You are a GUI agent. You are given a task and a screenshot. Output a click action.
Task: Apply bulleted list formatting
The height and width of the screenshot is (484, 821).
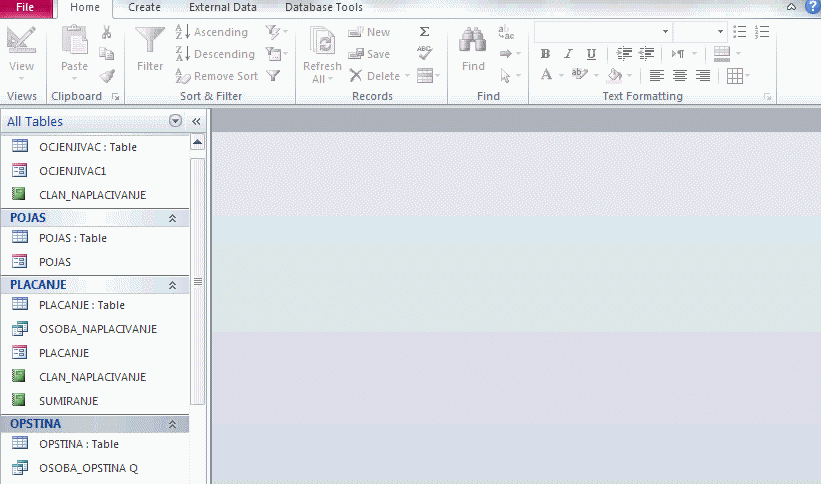coord(739,32)
